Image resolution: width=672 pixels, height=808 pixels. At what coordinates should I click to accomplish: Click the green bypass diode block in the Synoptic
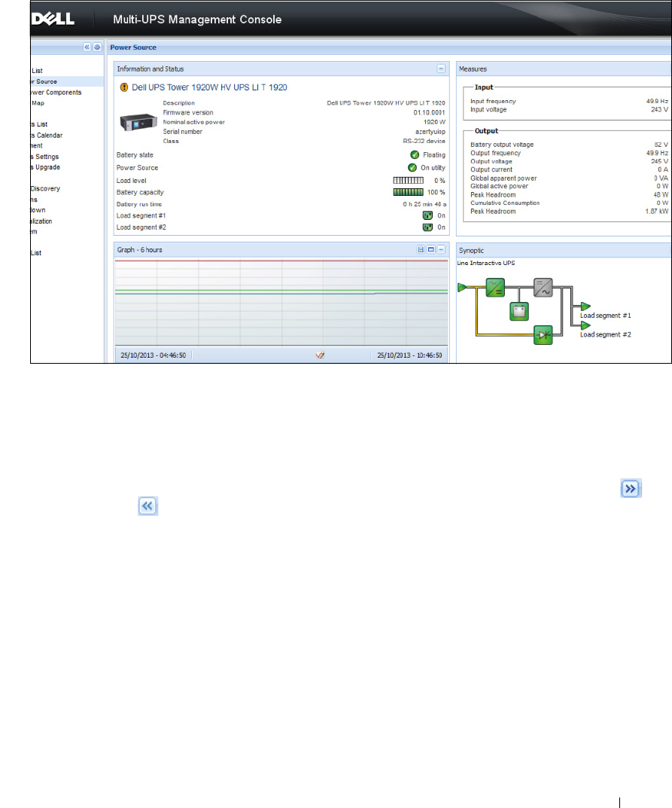(543, 335)
